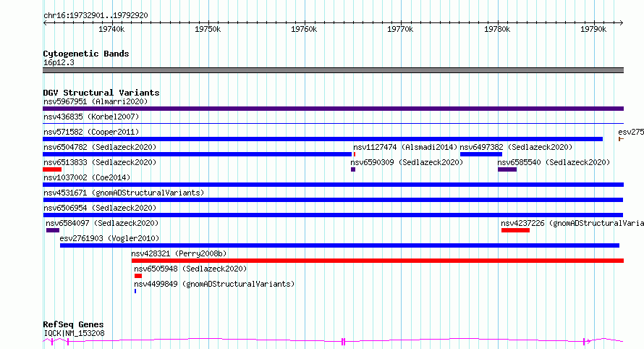
Task: Click the 19750k ruler position
Action: [208, 29]
